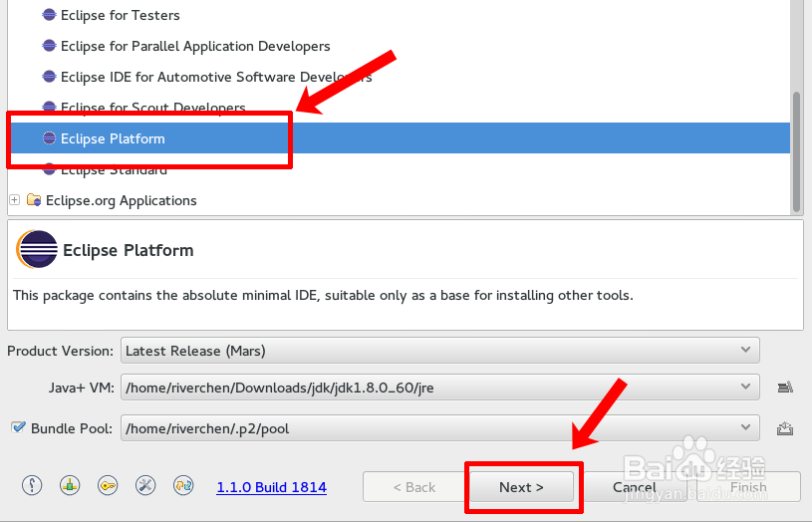This screenshot has width=812, height=522.
Task: Select Eclipse for Scout Developers
Action: [x=153, y=108]
